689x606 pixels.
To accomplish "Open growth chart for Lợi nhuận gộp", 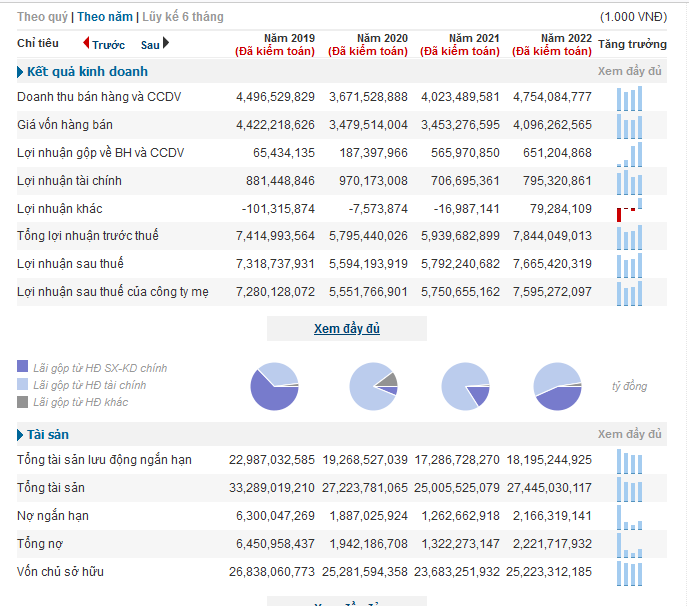I will (x=629, y=155).
